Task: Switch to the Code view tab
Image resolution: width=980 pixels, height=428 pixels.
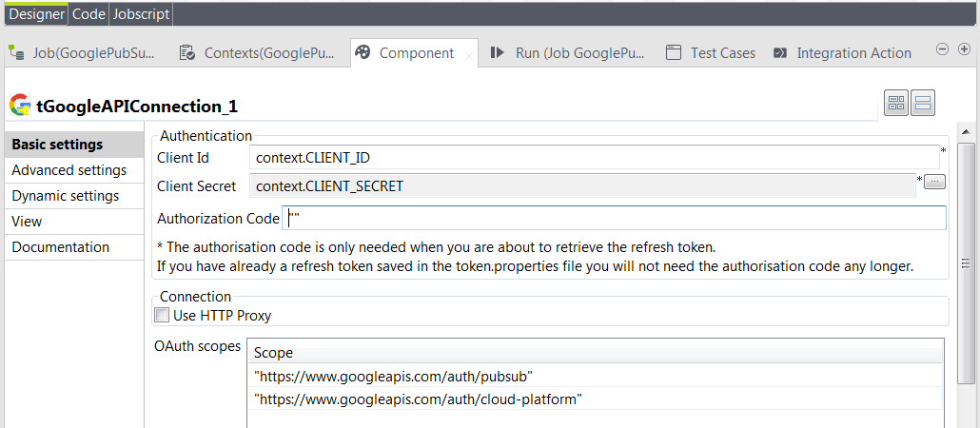Action: (88, 14)
